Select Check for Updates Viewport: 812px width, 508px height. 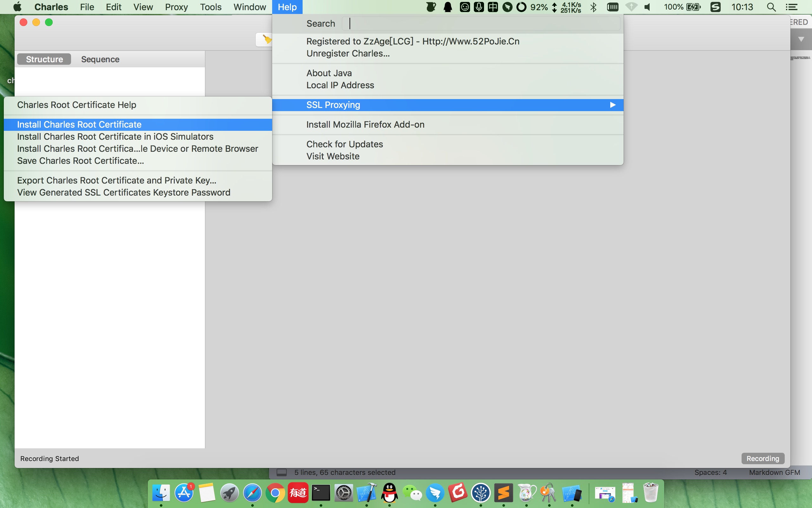pos(448,144)
